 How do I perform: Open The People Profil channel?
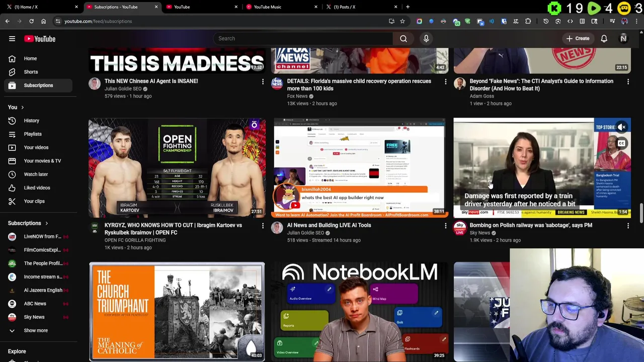coord(38,263)
